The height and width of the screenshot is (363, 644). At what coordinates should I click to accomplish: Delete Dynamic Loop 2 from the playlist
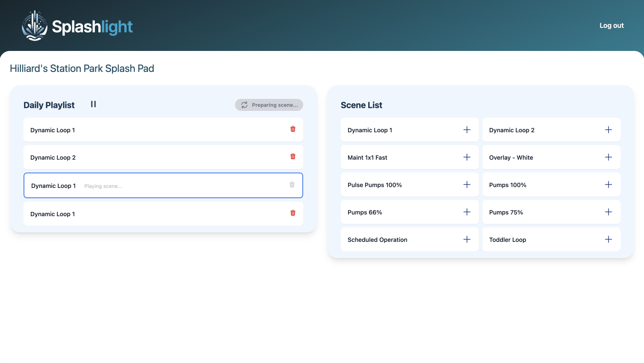(292, 156)
